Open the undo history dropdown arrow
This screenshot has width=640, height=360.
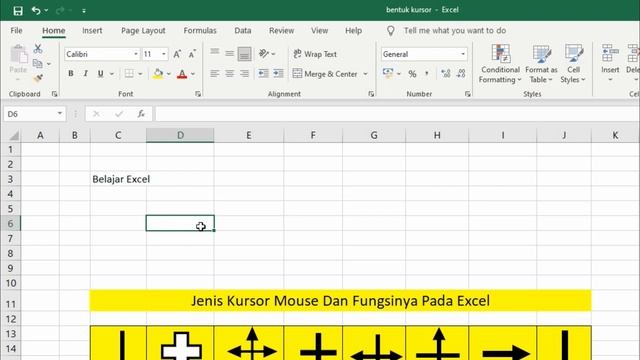(x=46, y=11)
